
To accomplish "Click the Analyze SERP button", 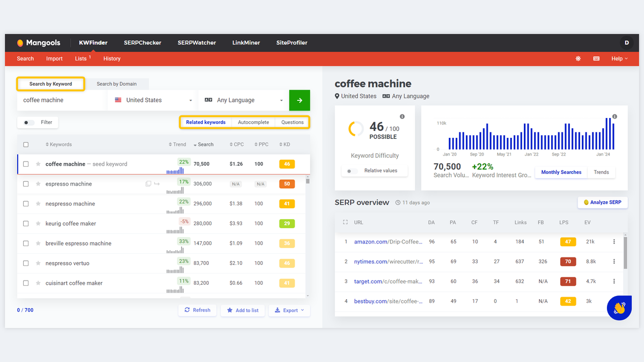I will (x=603, y=202).
